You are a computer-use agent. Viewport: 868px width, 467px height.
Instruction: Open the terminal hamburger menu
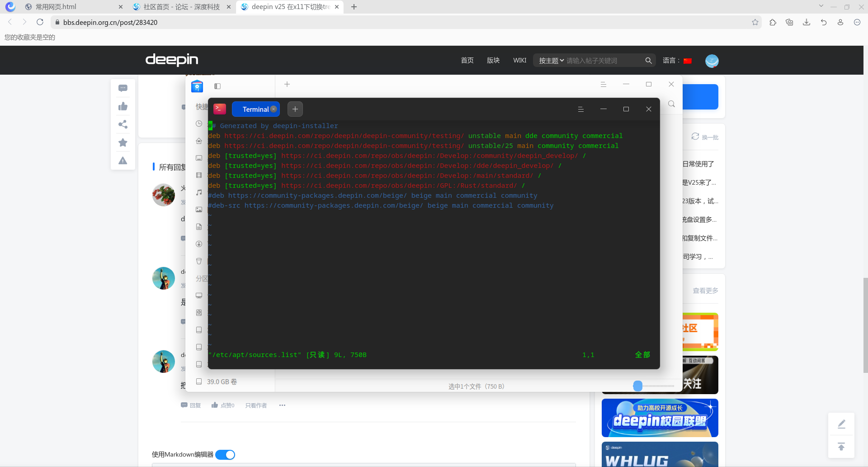click(x=581, y=109)
